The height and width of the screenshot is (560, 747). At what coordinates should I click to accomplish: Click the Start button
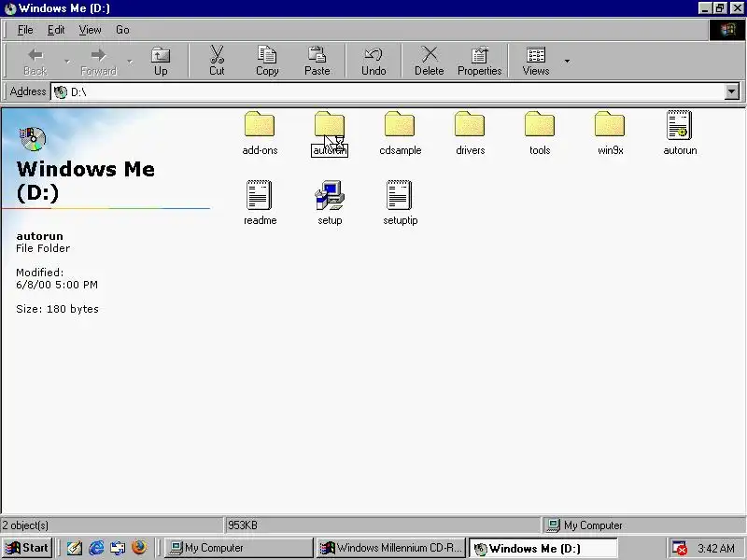27,548
